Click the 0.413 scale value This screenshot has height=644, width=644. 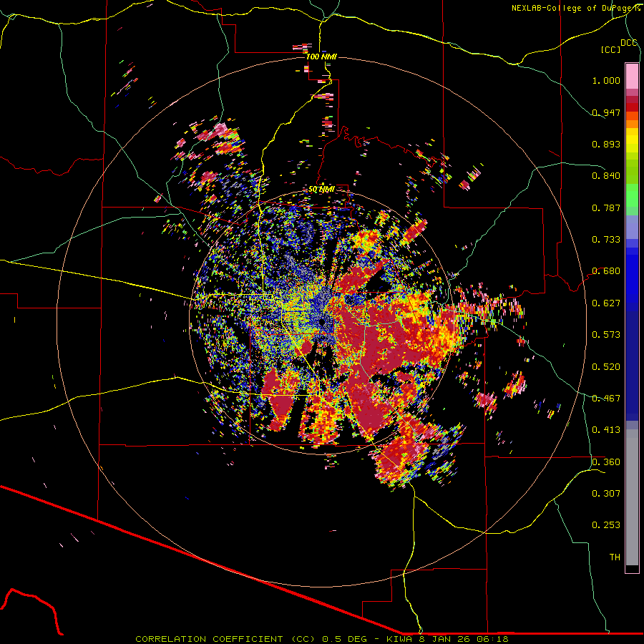[x=606, y=430]
